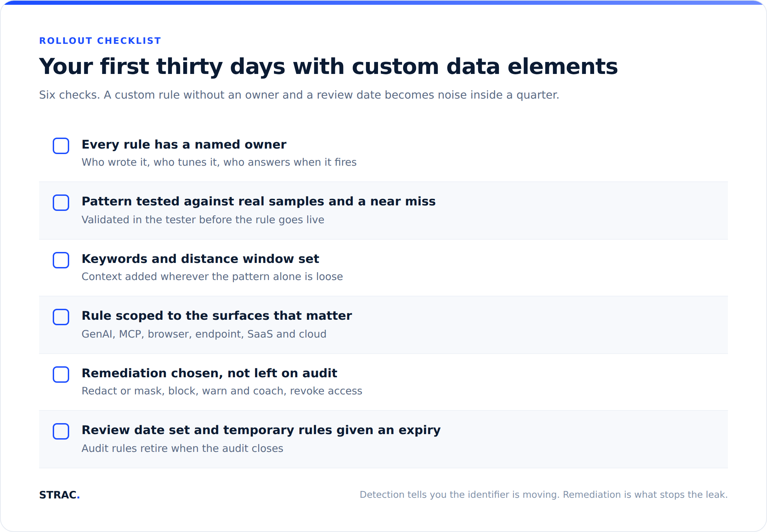Click the 'ROLLOUT CHECKLIST' label
767x532 pixels.
click(x=100, y=41)
